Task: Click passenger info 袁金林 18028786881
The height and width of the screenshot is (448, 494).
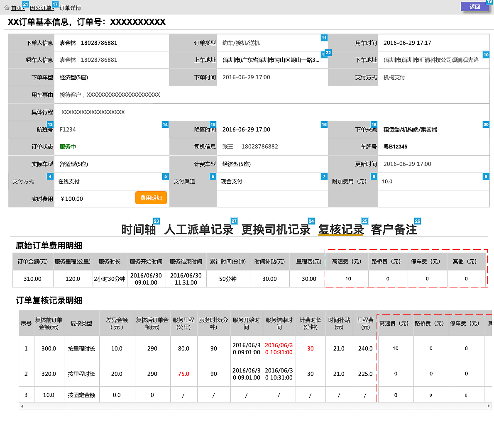Action: pyautogui.click(x=88, y=60)
